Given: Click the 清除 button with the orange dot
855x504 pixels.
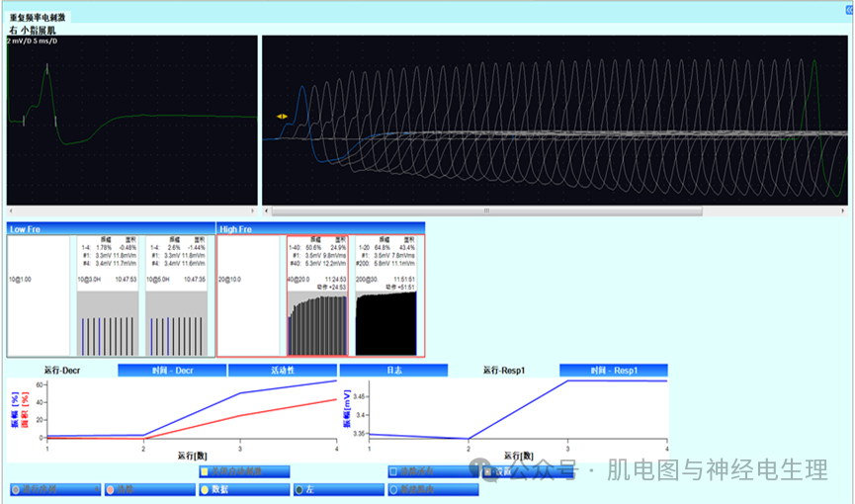Looking at the screenshot, I should click(150, 489).
